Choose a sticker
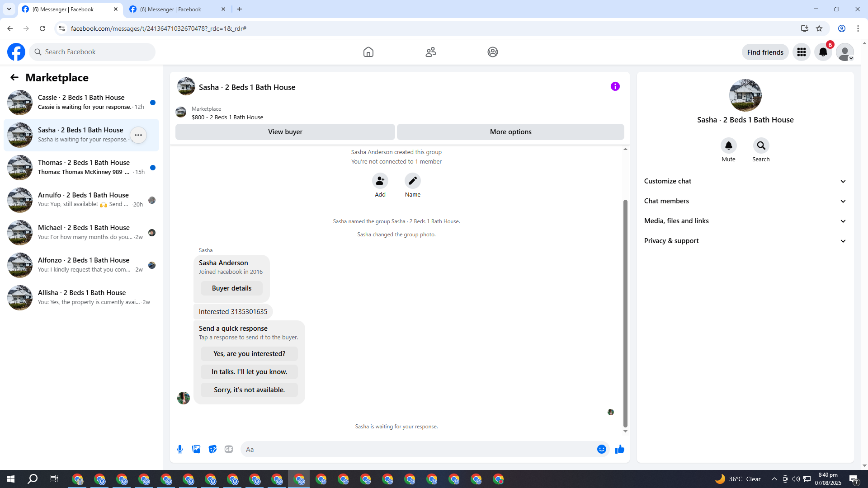 tap(212, 449)
